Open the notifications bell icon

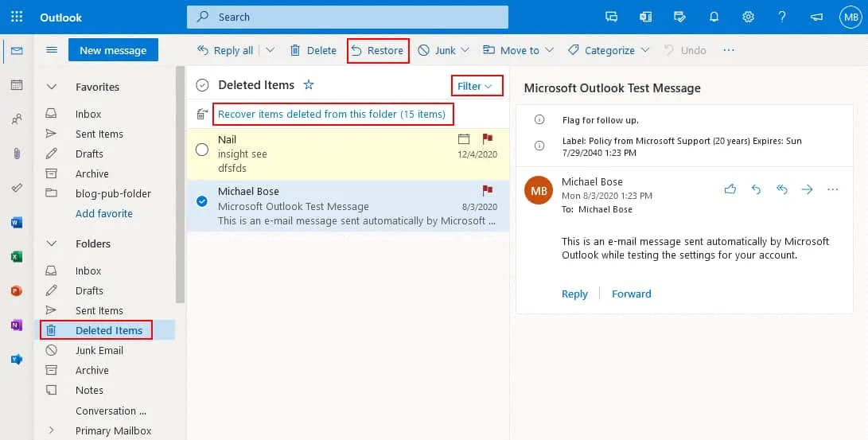click(x=714, y=17)
